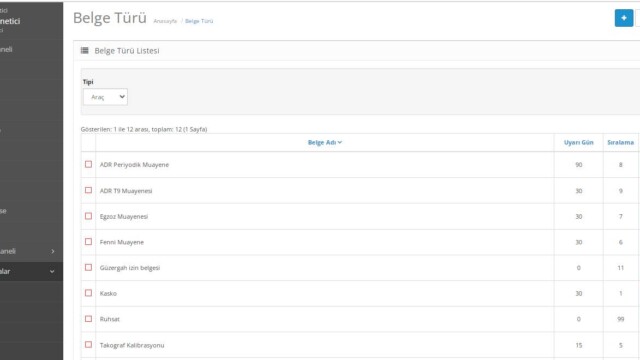Click the ADR Periyodik Muayene name
Image resolution: width=640 pixels, height=360 pixels.
click(134, 165)
